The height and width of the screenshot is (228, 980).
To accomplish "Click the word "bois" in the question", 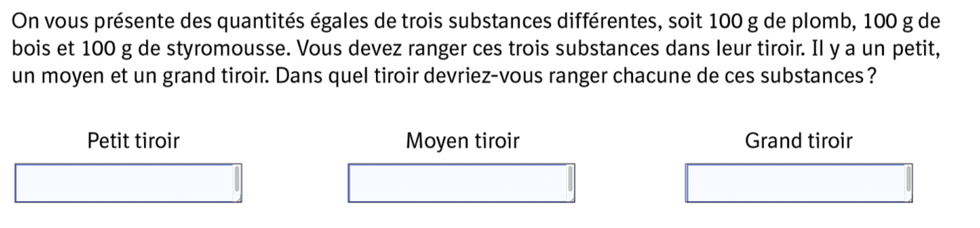I will [x=31, y=49].
